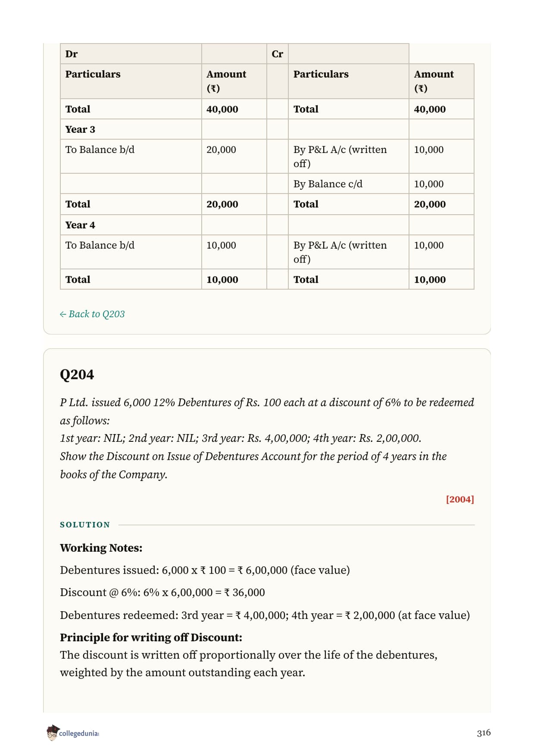Click Year 3 'By Balance c/d' entry

pos(328,184)
